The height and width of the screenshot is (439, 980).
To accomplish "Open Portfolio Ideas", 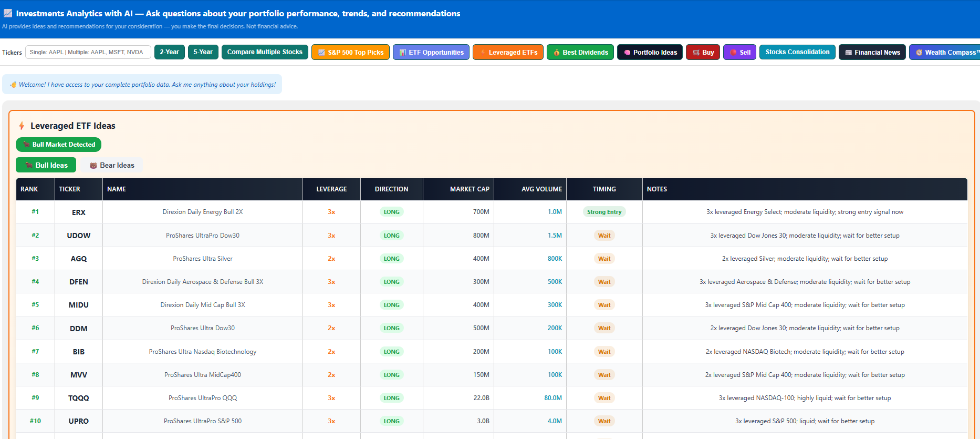I will [x=650, y=52].
